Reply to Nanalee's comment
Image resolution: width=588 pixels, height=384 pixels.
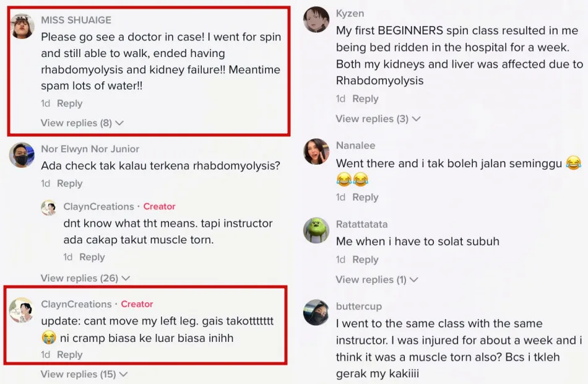click(365, 197)
